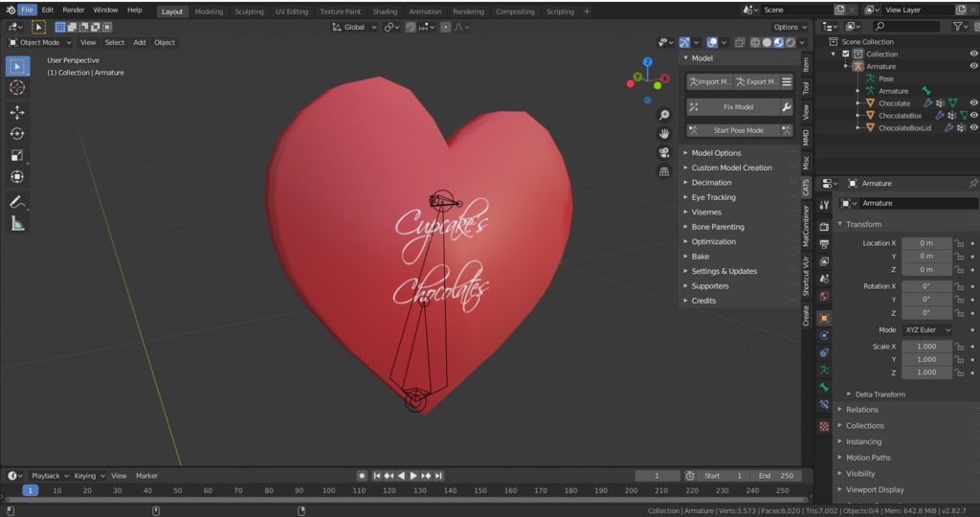Toggle the lock for Location X
This screenshot has width=980, height=517.
(959, 243)
